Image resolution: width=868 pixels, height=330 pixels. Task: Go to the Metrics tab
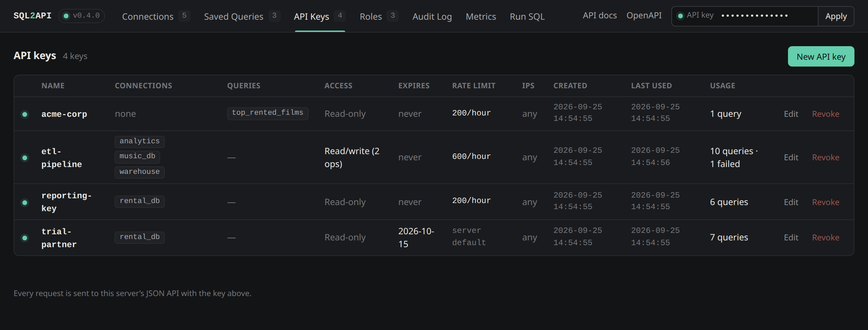[481, 16]
